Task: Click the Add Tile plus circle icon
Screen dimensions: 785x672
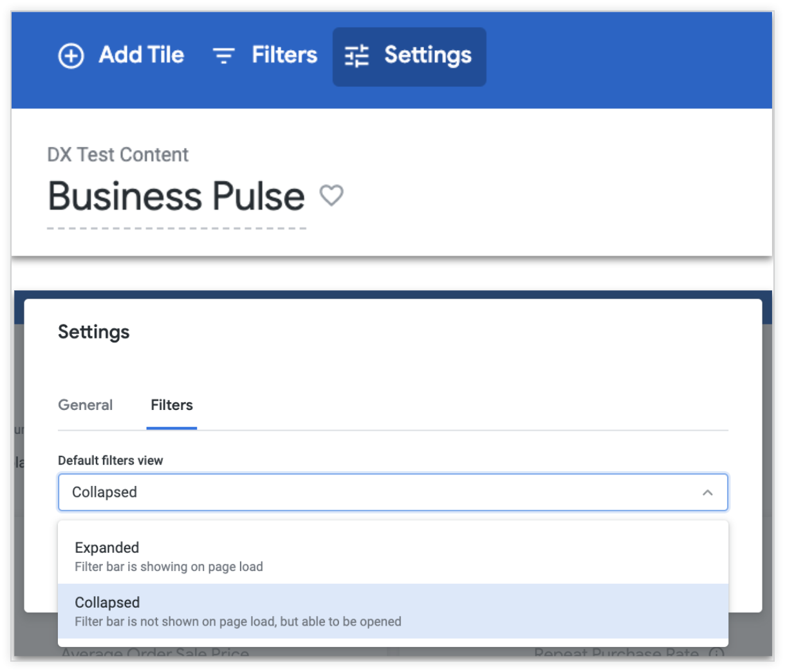Action: 71,56
